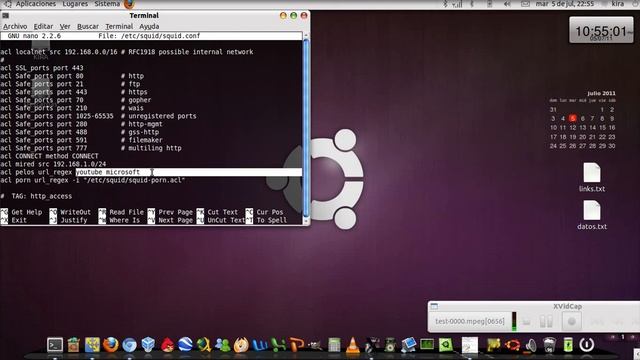The image size is (640, 360).
Task: Click the 10:55:01 clock widget
Action: [601, 30]
